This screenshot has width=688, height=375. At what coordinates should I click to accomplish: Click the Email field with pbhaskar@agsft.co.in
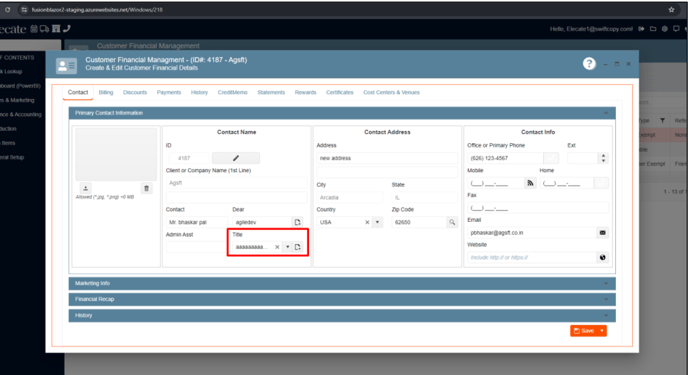pos(532,232)
